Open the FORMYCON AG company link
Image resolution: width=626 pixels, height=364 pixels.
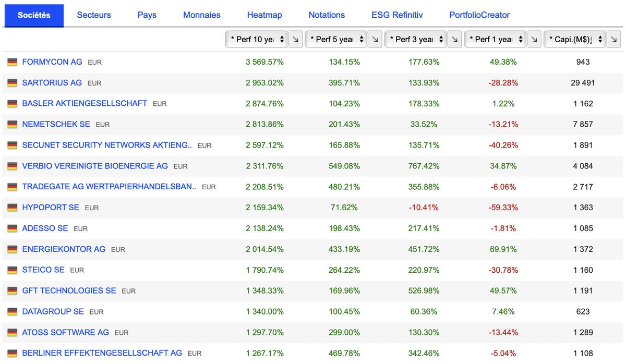tap(52, 62)
